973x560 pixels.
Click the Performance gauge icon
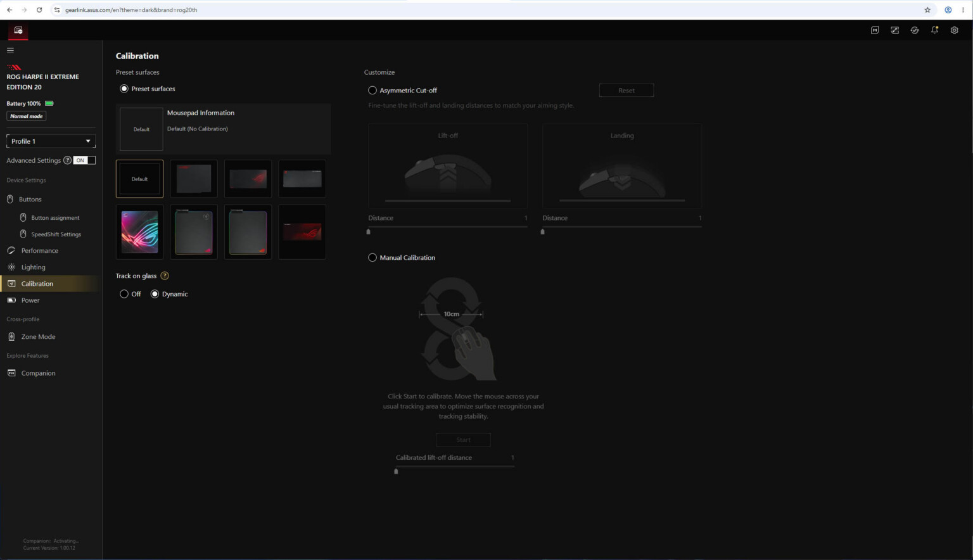point(11,250)
